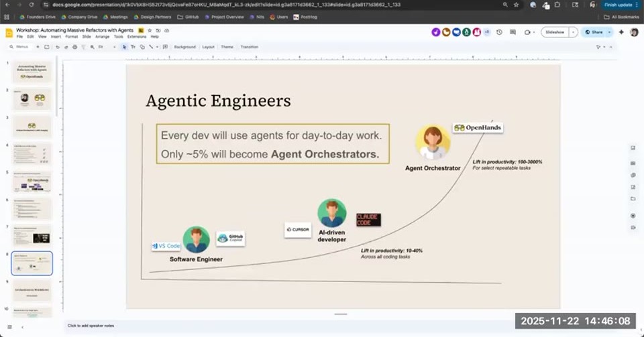Open the Arrange menu
Viewport: 644px width, 337px height.
point(102,36)
